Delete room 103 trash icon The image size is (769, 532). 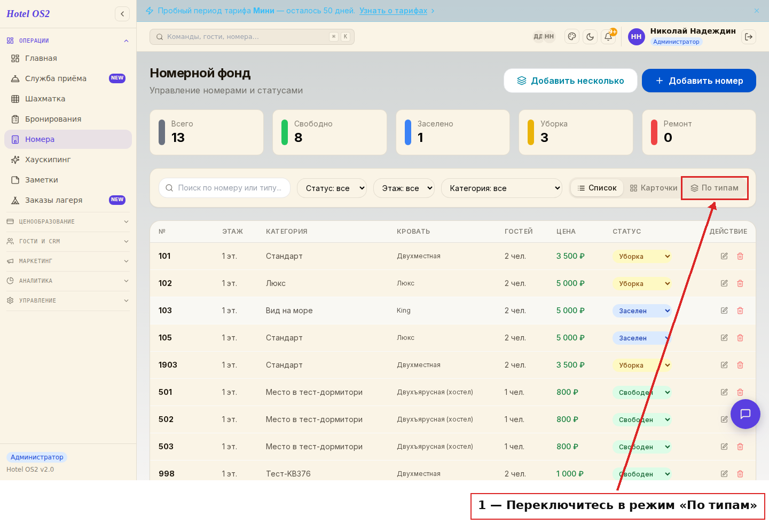tap(740, 311)
